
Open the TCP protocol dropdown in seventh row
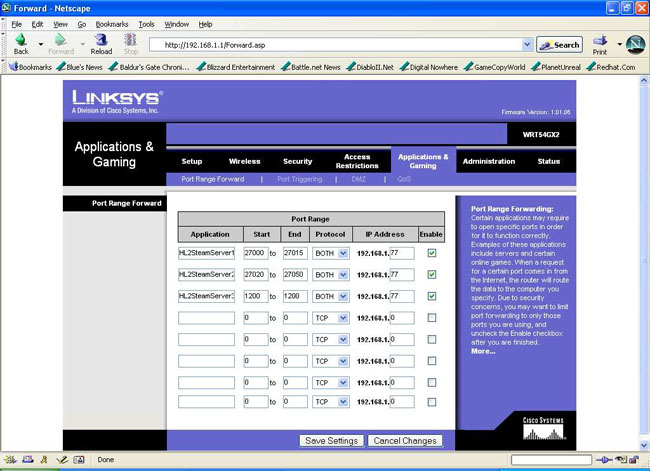pos(330,383)
